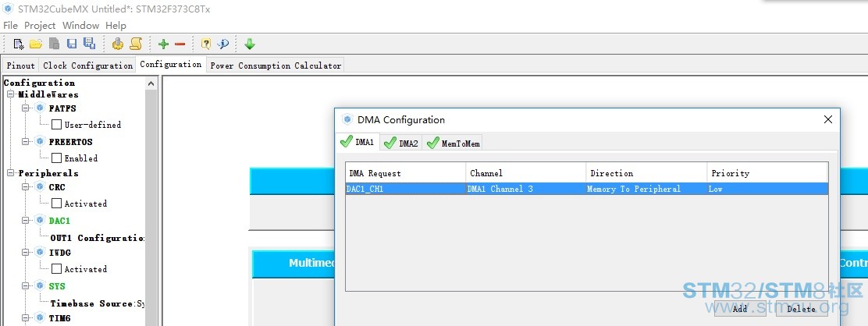Screen dimensions: 868x326
Task: Click the New Project toolbar icon
Action: pos(18,44)
